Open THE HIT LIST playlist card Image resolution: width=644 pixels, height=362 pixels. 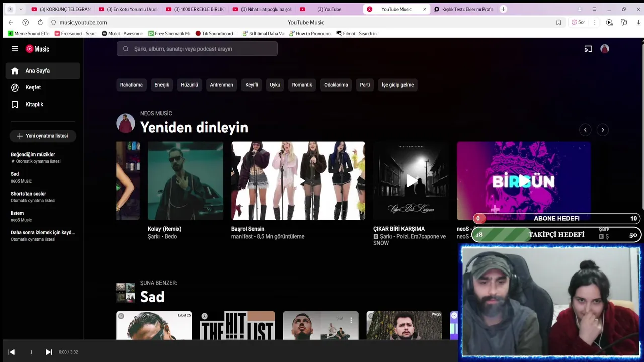237,325
